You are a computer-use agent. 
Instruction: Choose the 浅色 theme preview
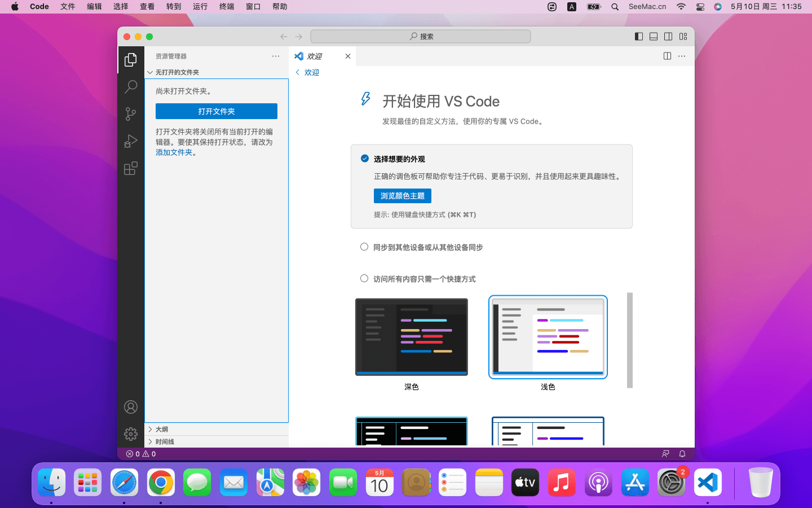tap(548, 337)
